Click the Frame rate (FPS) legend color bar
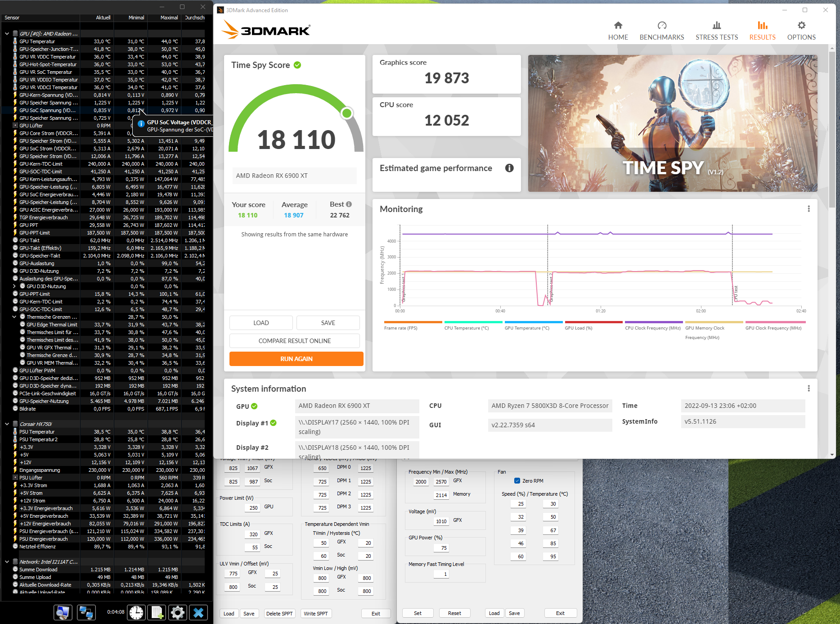This screenshot has height=624, width=840. pyautogui.click(x=413, y=322)
